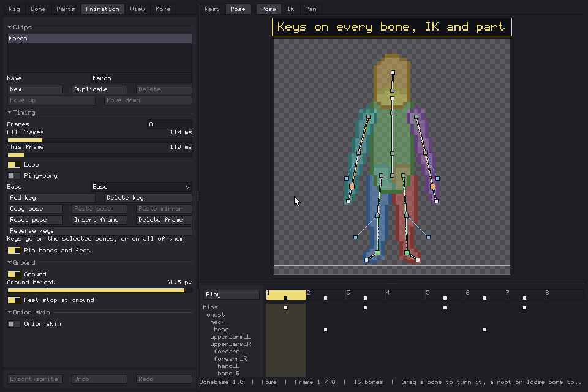This screenshot has height=392, width=588.
Task: Click the orange left hand IK target
Action: pos(352,186)
